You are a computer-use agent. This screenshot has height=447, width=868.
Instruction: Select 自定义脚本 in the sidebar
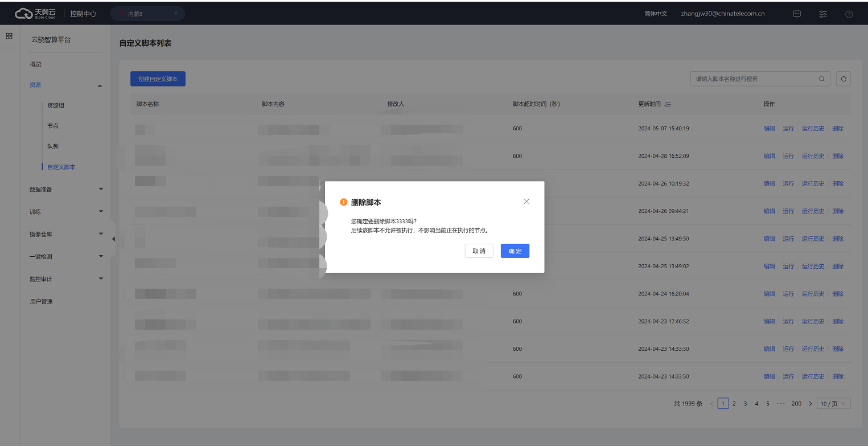(x=61, y=167)
